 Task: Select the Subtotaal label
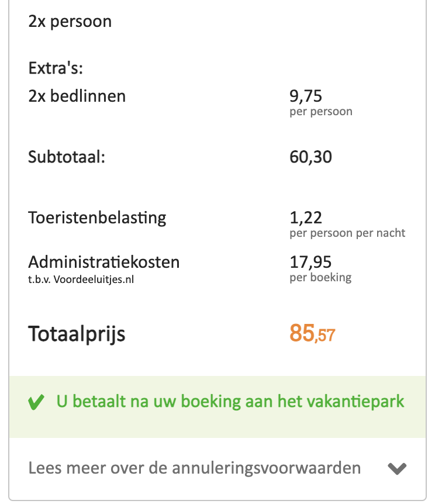point(67,157)
